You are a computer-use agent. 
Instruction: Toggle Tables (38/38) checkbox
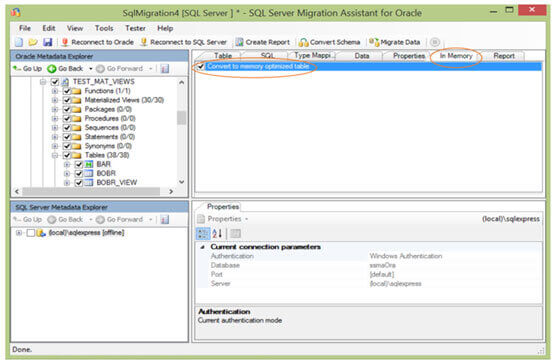click(66, 156)
